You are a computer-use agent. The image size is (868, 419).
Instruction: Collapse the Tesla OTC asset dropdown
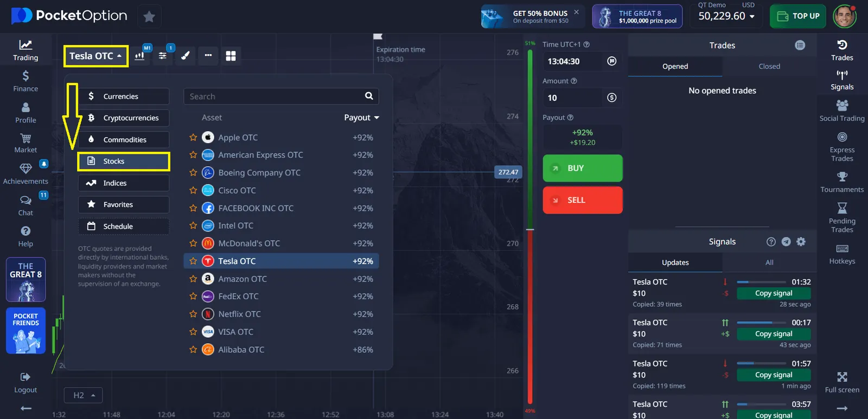click(96, 56)
